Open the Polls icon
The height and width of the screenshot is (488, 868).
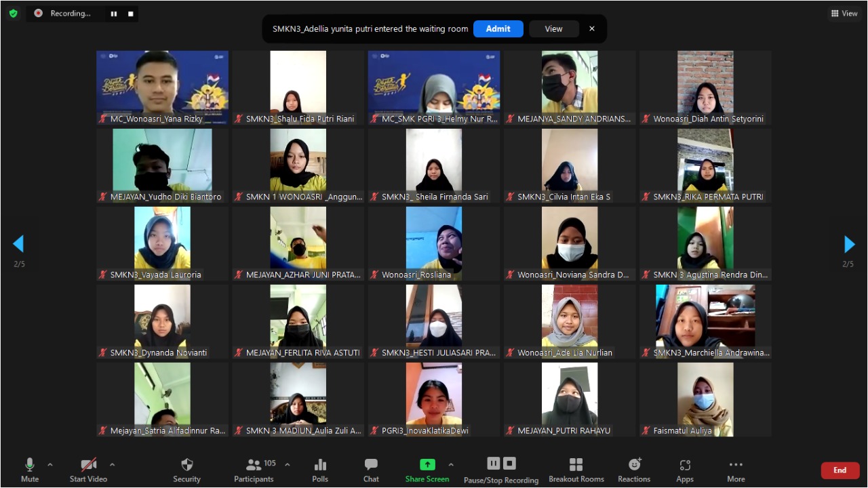[x=320, y=465]
